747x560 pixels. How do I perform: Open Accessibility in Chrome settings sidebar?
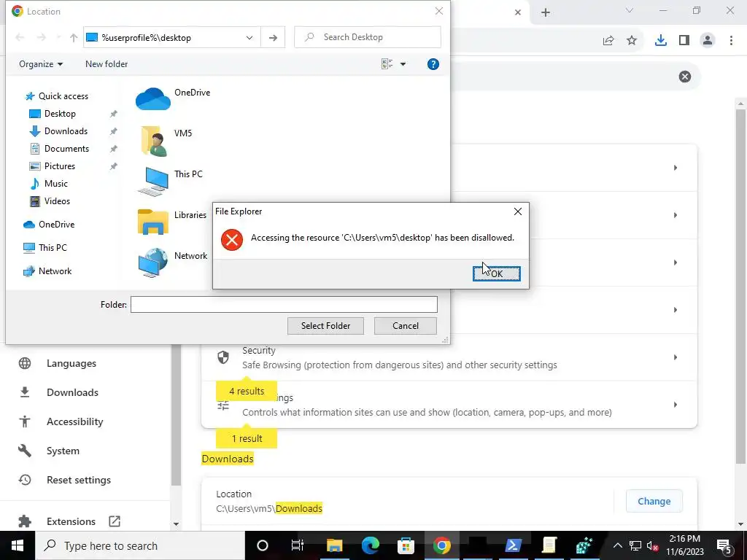pos(75,421)
